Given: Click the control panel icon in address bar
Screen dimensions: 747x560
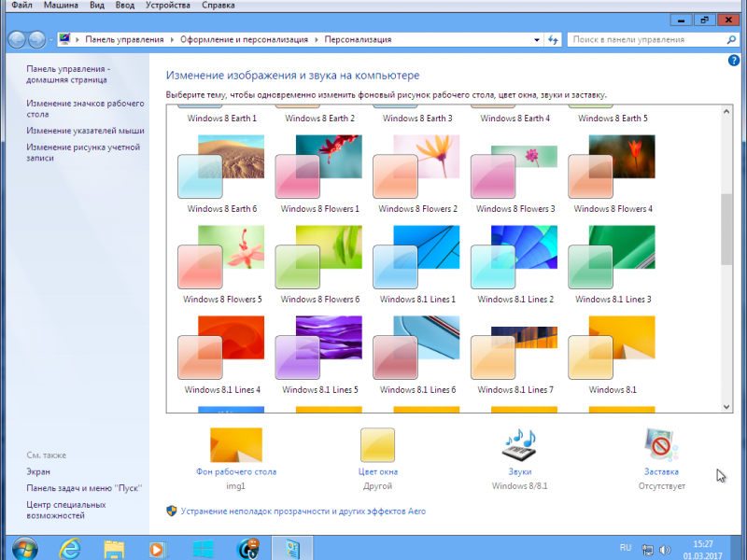Looking at the screenshot, I should coord(64,39).
